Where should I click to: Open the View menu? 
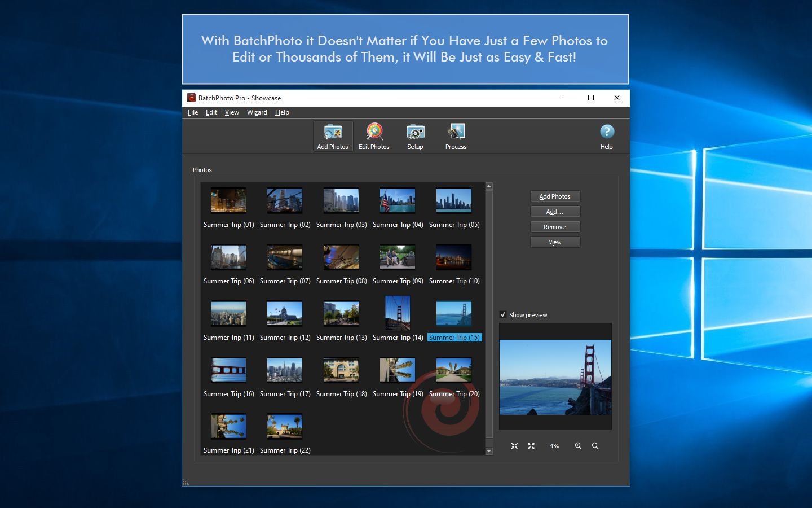click(232, 112)
